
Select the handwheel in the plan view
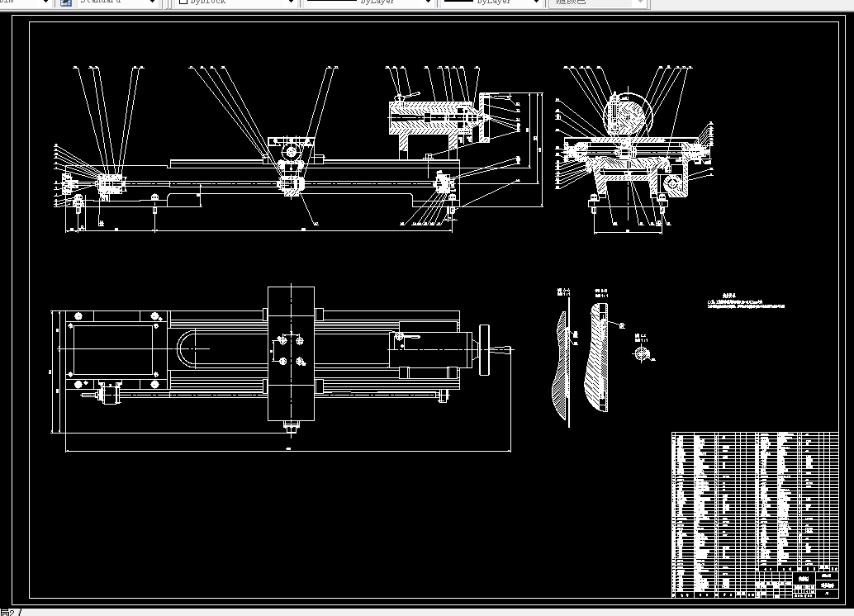(484, 350)
